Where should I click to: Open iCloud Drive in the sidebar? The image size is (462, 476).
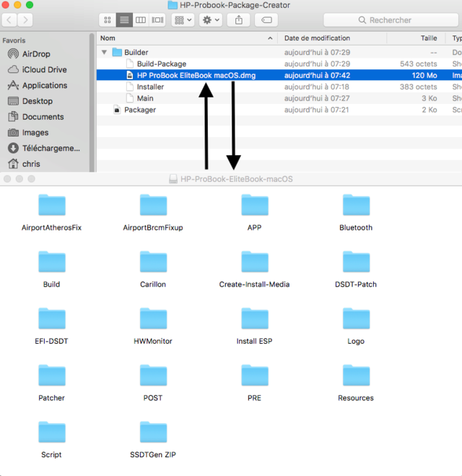[x=37, y=70]
